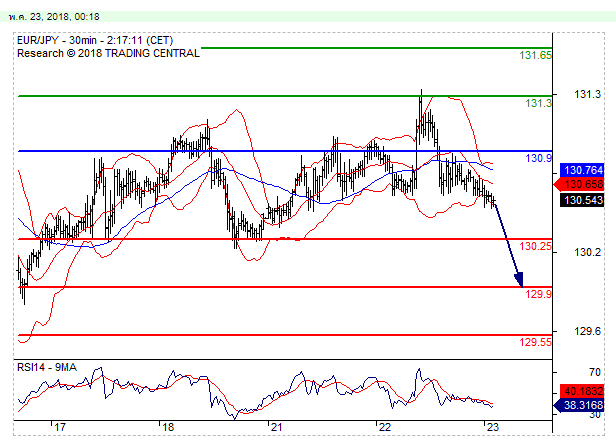Click the red 129.9 support label
The height and width of the screenshot is (446, 616).
(539, 294)
